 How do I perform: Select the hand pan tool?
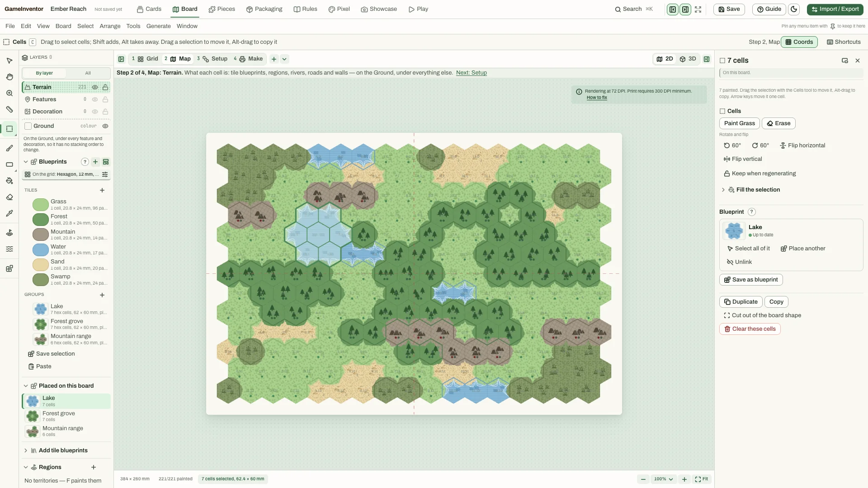(9, 77)
